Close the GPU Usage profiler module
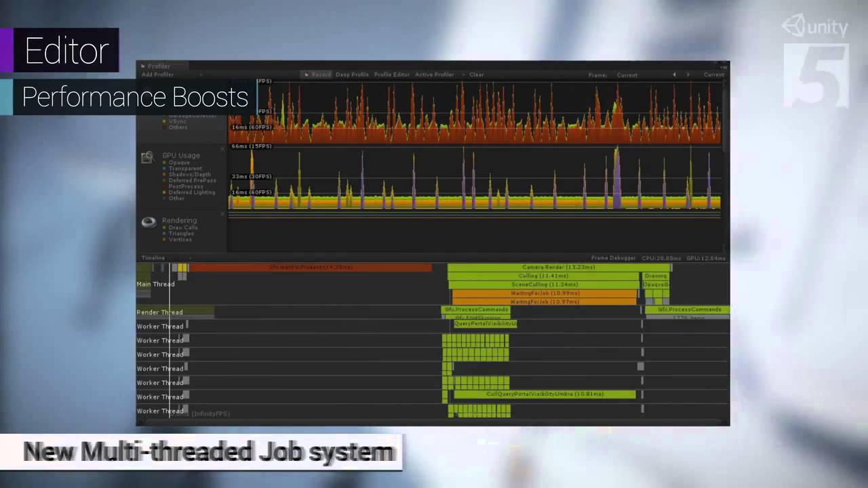Viewport: 868px width, 488px height. (x=222, y=148)
